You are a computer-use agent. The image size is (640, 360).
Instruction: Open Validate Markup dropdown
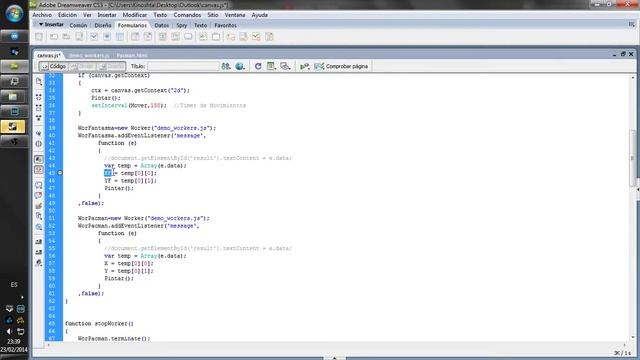pyautogui.click(x=304, y=66)
